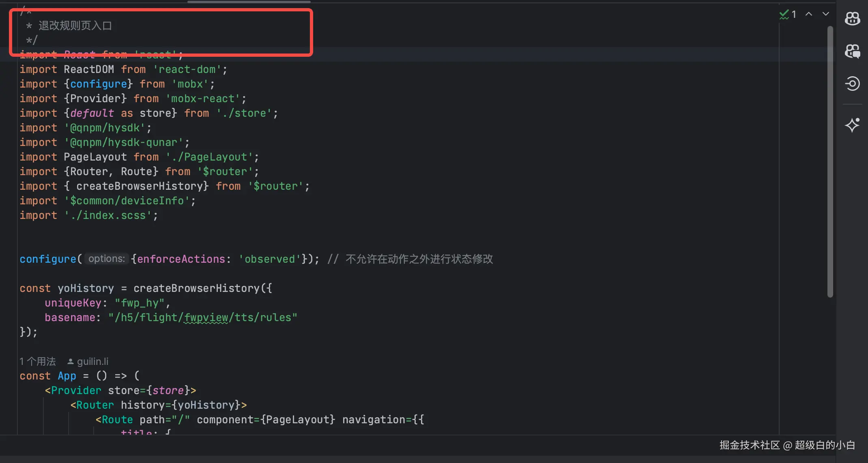
Task: Go to previous highlighted problem arrow
Action: [x=809, y=14]
